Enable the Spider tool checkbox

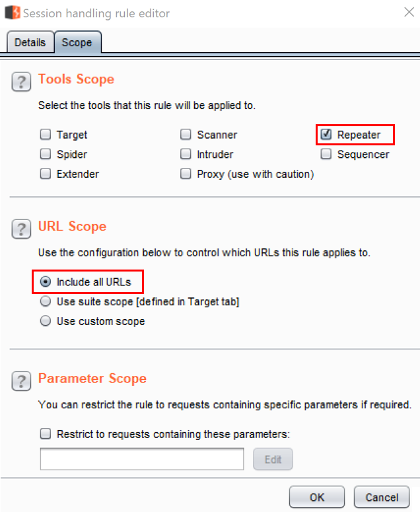tap(46, 155)
